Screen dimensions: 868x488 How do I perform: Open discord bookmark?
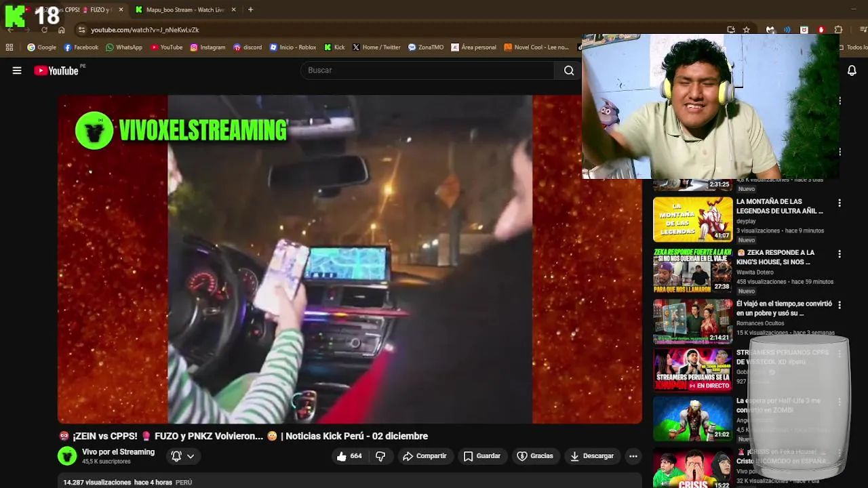coord(248,47)
